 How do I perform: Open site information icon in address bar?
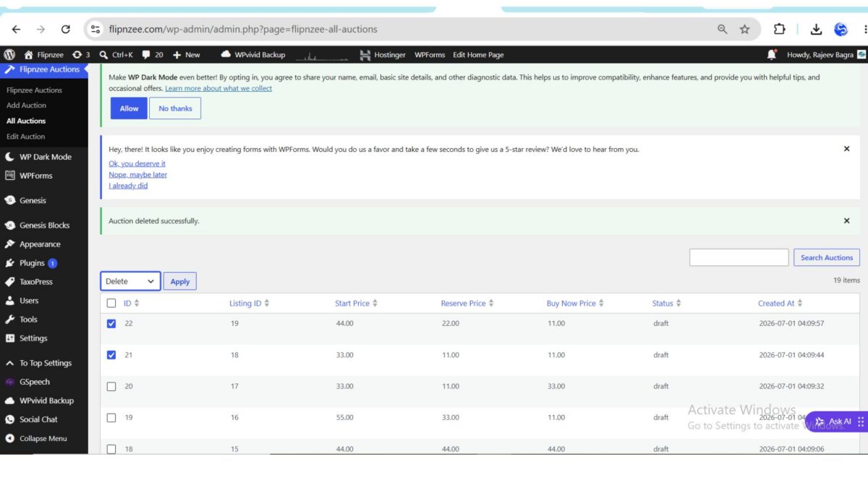point(95,30)
